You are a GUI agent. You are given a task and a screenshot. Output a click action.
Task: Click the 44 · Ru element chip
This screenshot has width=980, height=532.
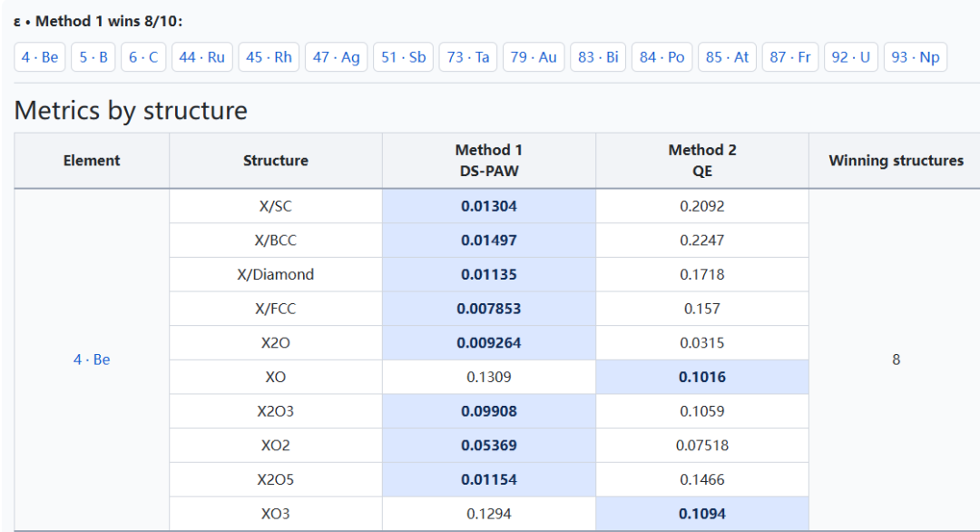[201, 57]
